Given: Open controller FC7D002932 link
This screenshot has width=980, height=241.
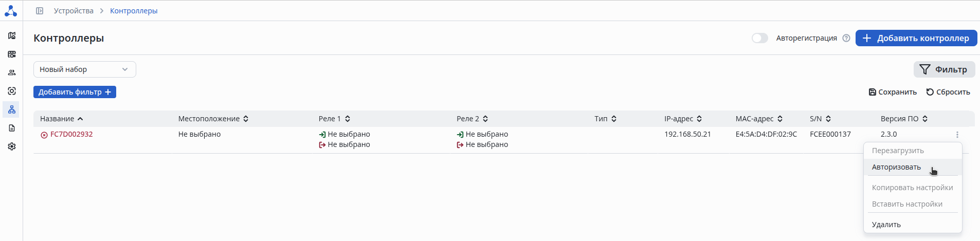Looking at the screenshot, I should [x=71, y=134].
